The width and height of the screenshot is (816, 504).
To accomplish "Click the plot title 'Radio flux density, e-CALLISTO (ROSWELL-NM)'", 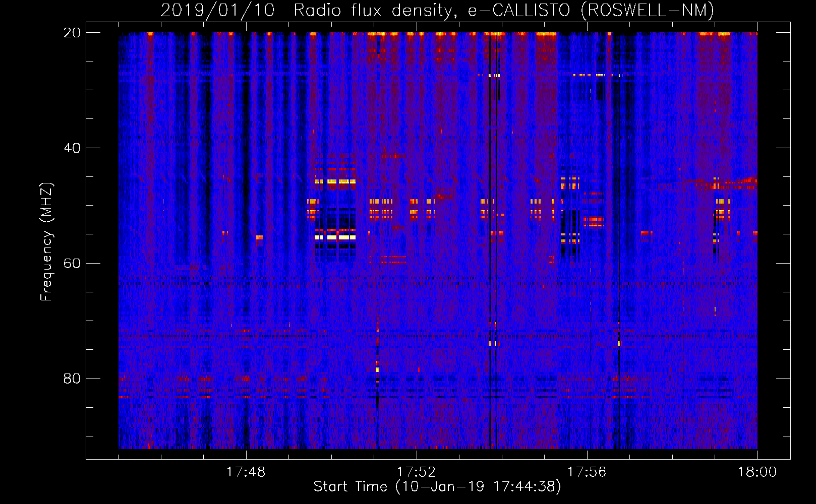I will pyautogui.click(x=504, y=10).
